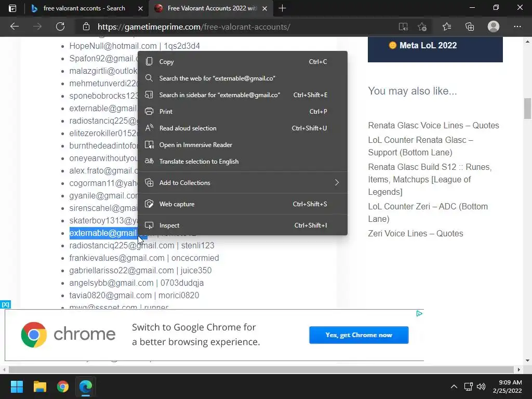Click the 'You may also like...' heading

(412, 91)
